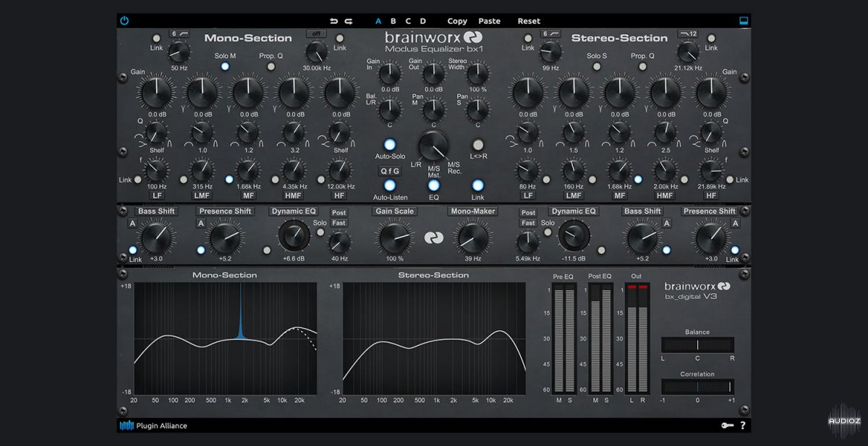Viewport: 868px width, 446px height.
Task: Click the Stereo-Section 99 Hz high-pass knob
Action: click(550, 51)
